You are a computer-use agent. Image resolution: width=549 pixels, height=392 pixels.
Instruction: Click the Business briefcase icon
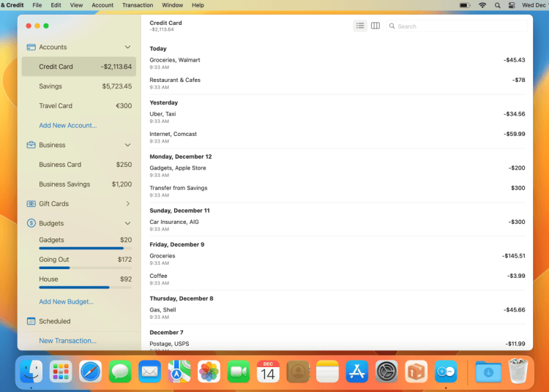click(x=31, y=145)
